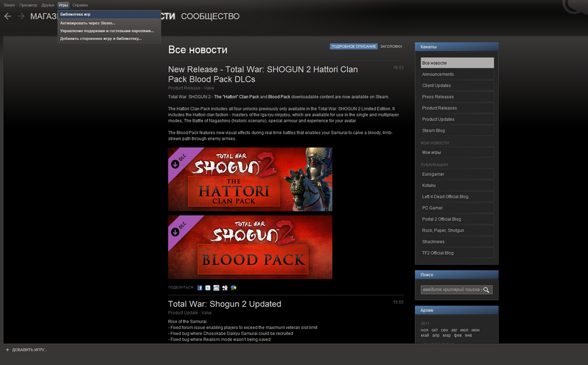Switch to ЗАГОЛОВКИ view

coord(391,46)
